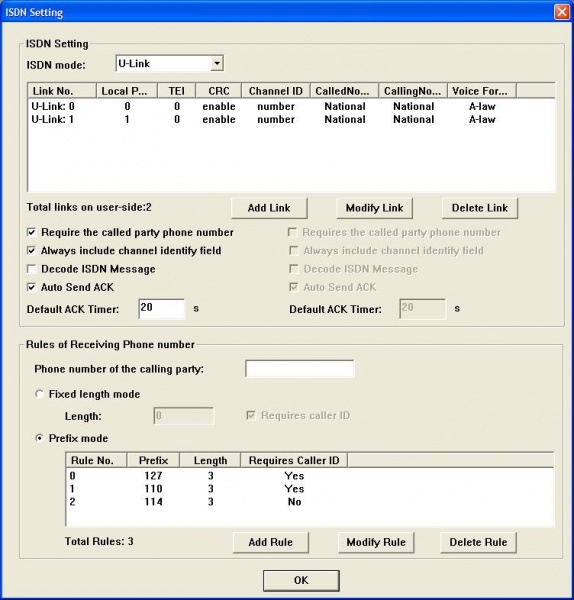The image size is (574, 600).
Task: Click the Modify Rule button
Action: 376,542
